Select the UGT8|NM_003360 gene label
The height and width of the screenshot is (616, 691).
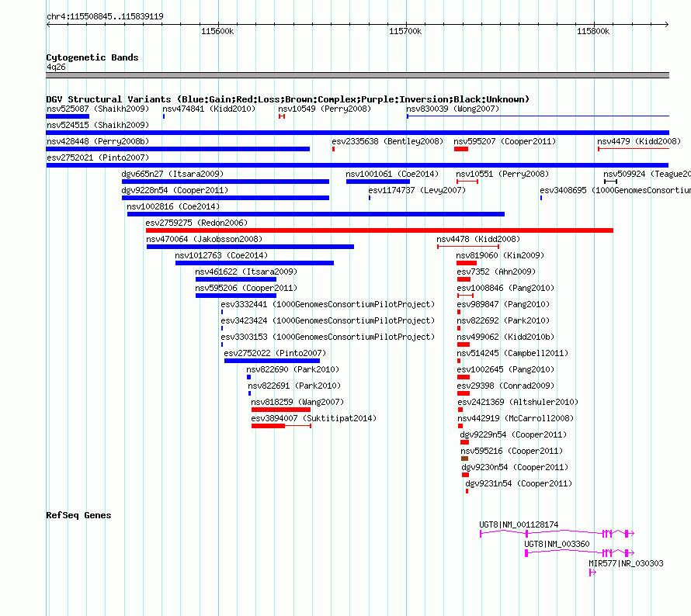(x=557, y=544)
